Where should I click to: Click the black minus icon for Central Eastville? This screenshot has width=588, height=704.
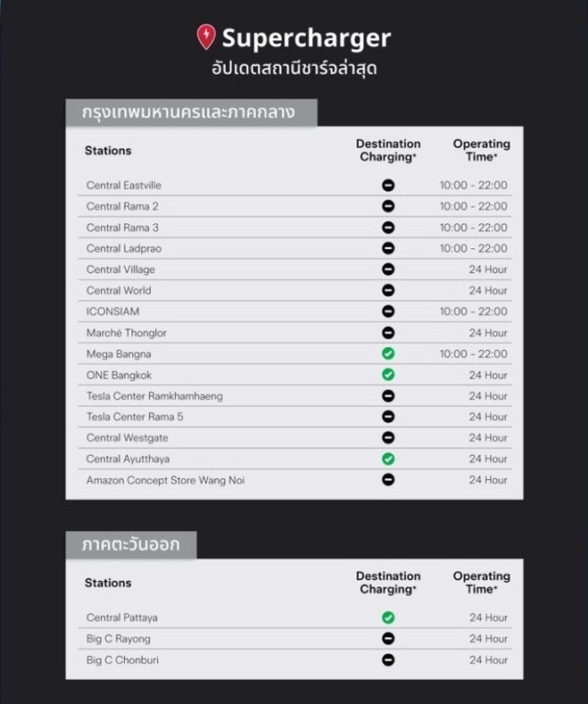point(388,186)
